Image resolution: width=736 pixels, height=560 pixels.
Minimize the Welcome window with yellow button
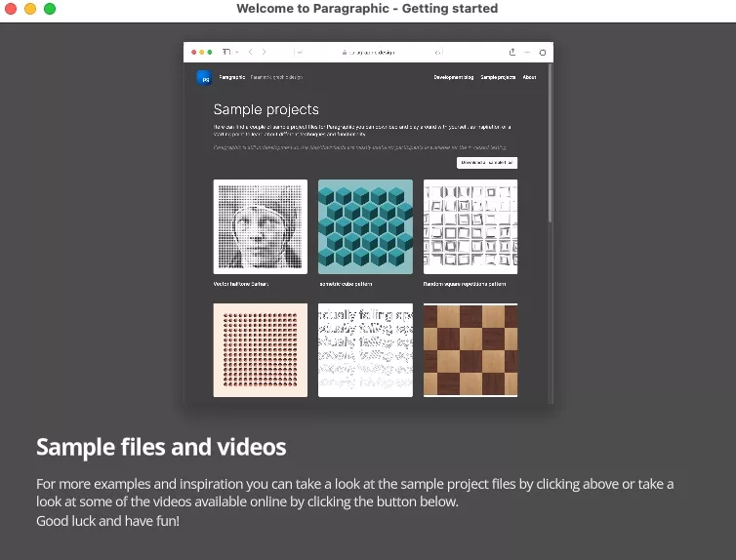(x=30, y=9)
